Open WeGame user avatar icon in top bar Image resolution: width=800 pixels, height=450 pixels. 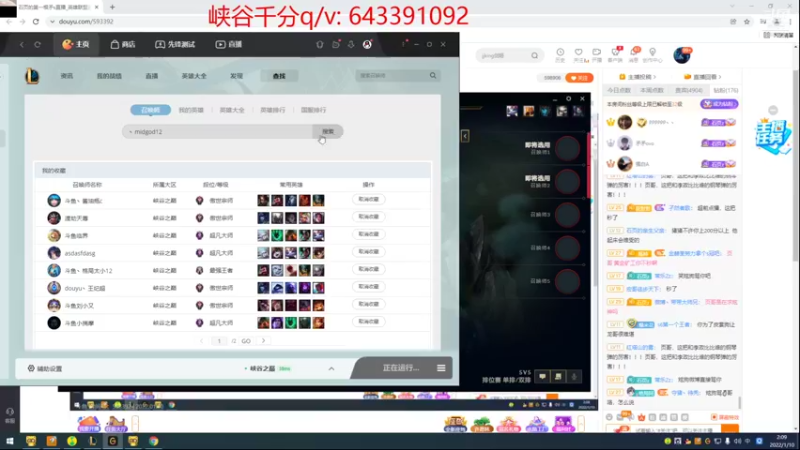tap(367, 44)
